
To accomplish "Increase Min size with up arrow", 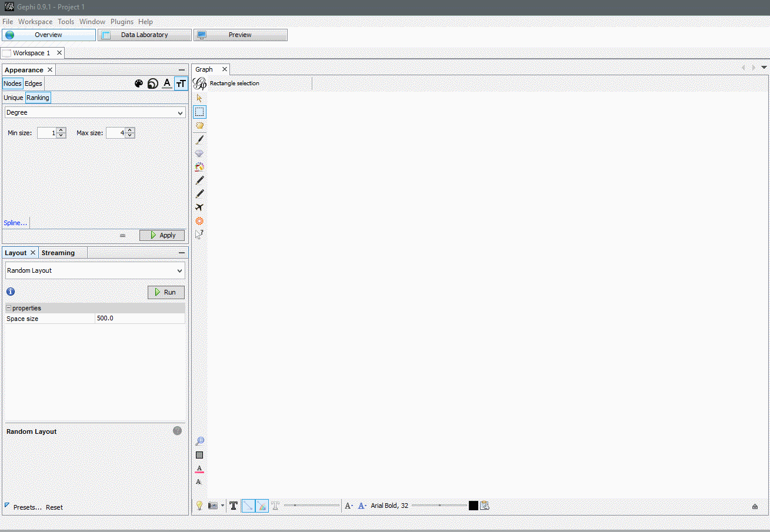I will click(61, 130).
